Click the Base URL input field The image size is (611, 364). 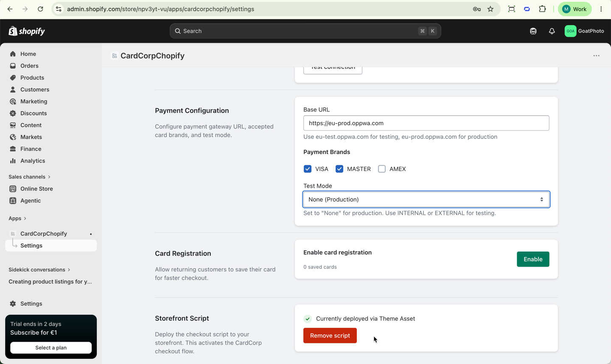[426, 123]
